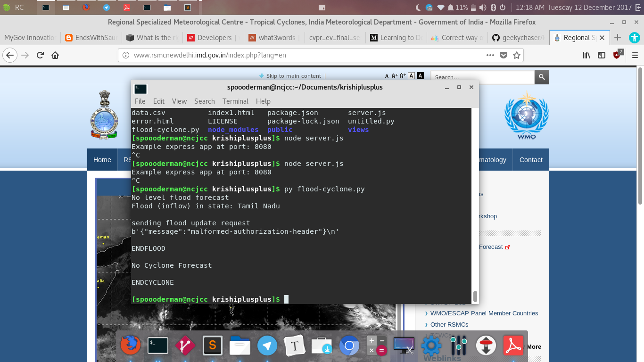
Task: Select black high-contrast A theme
Action: tap(420, 76)
